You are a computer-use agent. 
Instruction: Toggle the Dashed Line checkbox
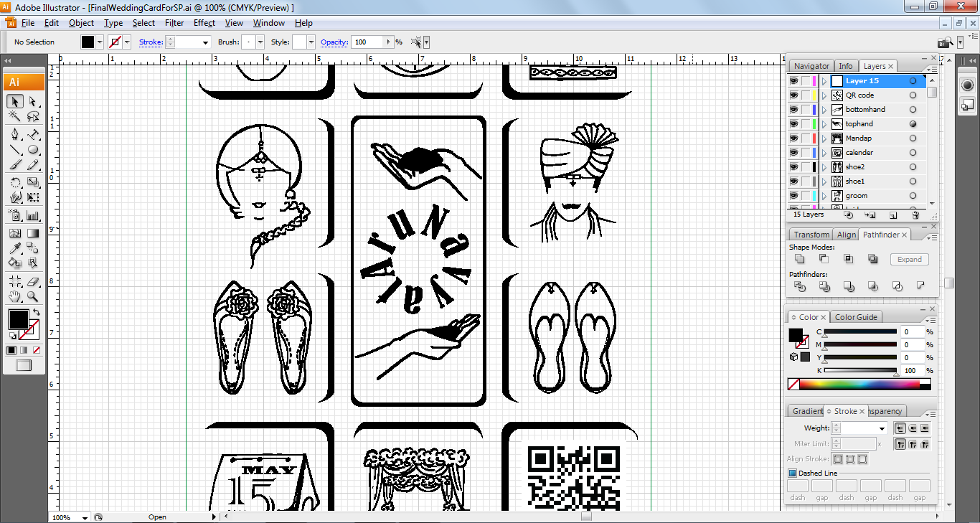(792, 473)
